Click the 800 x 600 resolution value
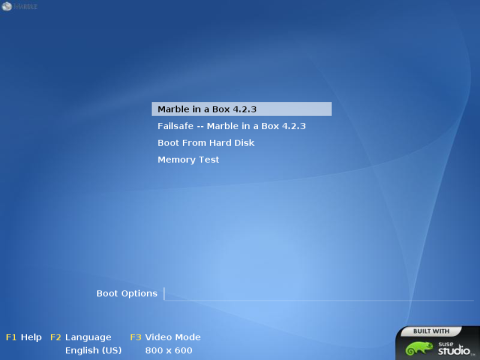 click(x=169, y=350)
